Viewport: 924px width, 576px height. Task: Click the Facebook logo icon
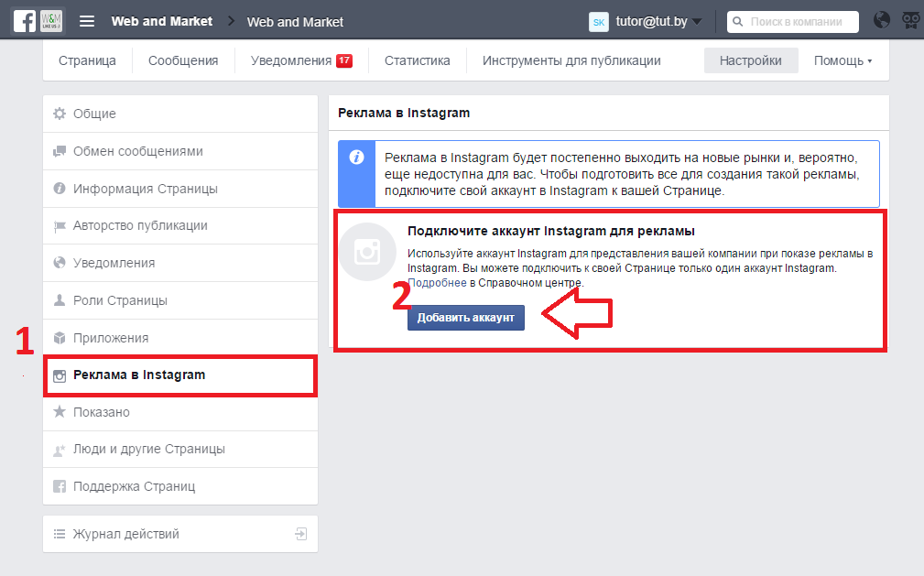click(x=25, y=21)
